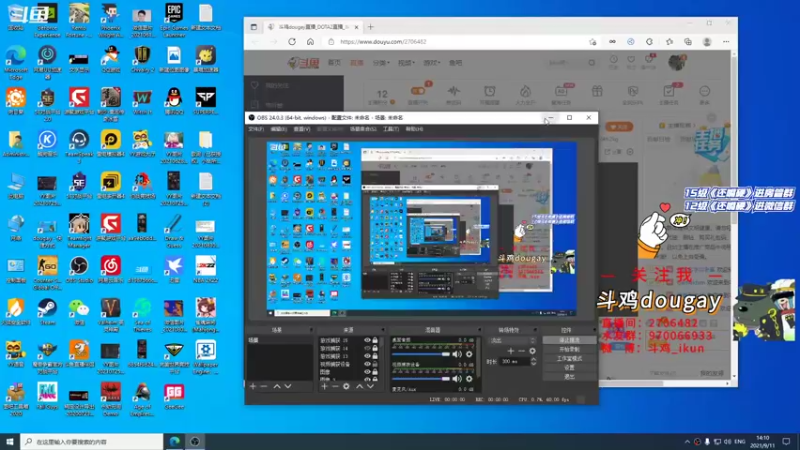Open OBS 文件(F) File menu

pos(256,130)
